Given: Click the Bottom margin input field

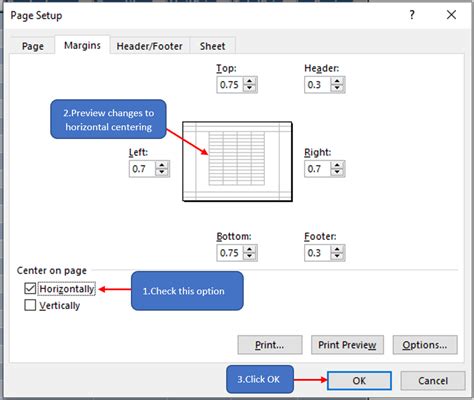Looking at the screenshot, I should tap(230, 253).
